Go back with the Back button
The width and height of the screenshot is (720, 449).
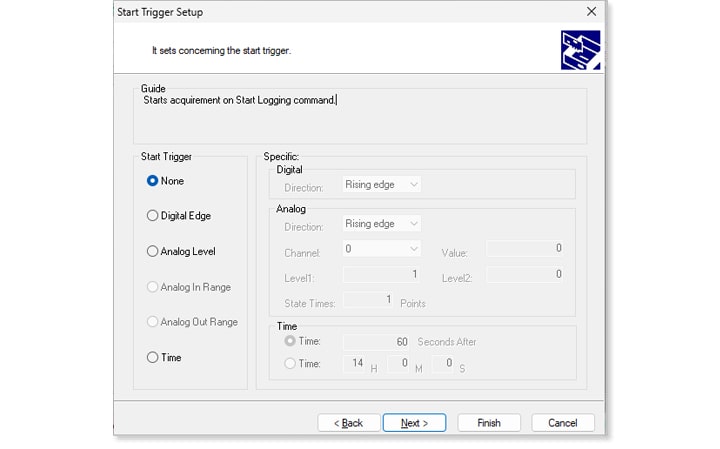(349, 423)
